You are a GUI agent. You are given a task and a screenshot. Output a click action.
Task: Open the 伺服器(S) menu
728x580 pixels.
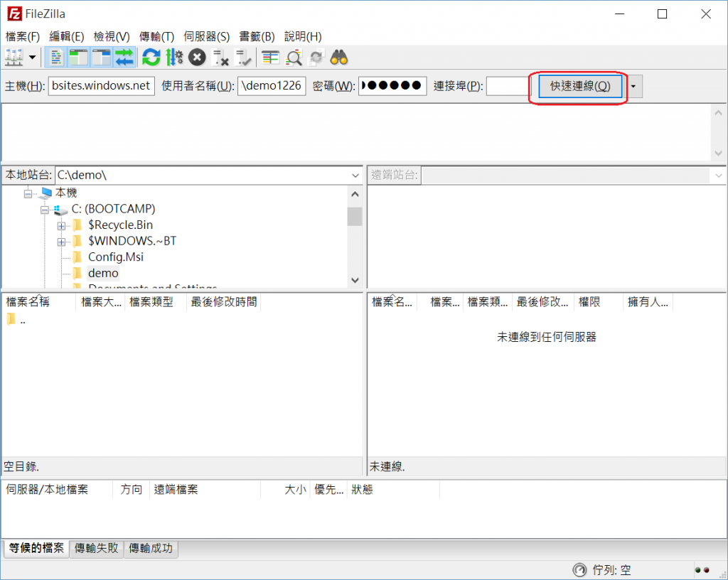[x=207, y=36]
